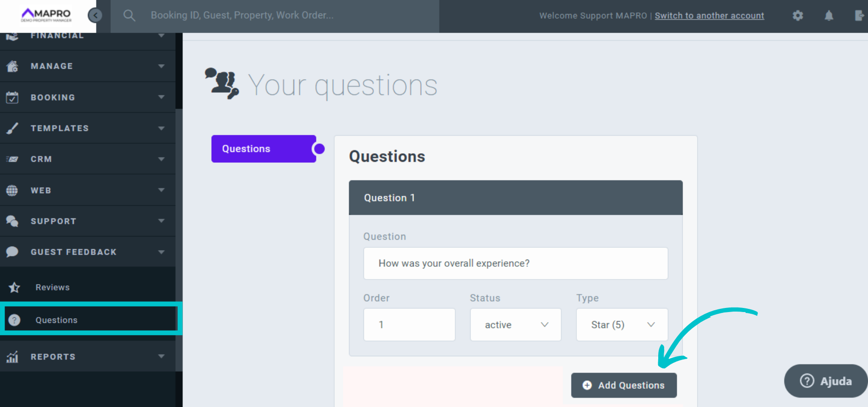Viewport: 868px width, 407px height.
Task: Click the logout icon in top bar
Action: tap(859, 16)
